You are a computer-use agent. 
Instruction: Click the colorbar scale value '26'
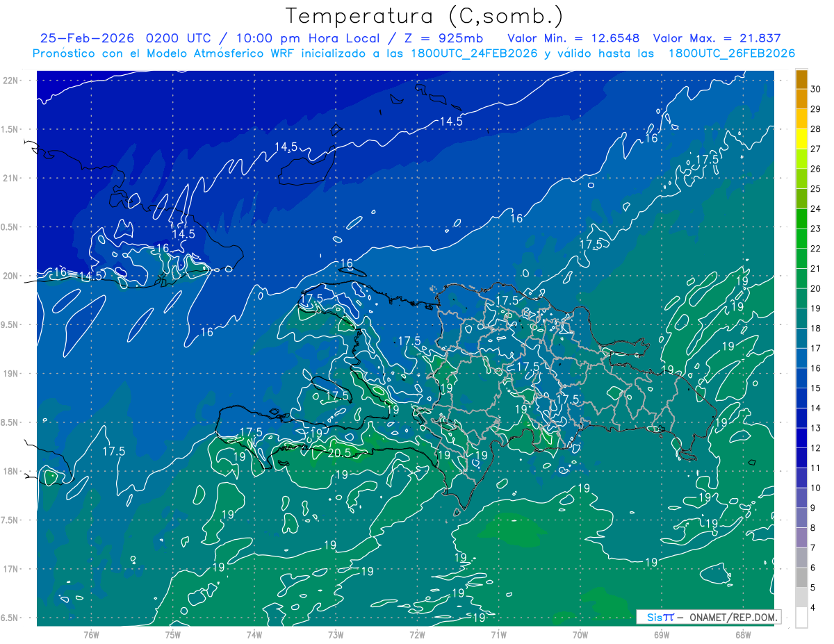click(x=816, y=169)
